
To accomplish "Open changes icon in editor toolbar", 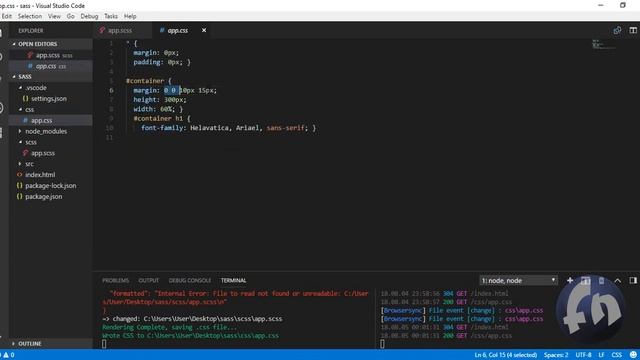I will click(617, 31).
